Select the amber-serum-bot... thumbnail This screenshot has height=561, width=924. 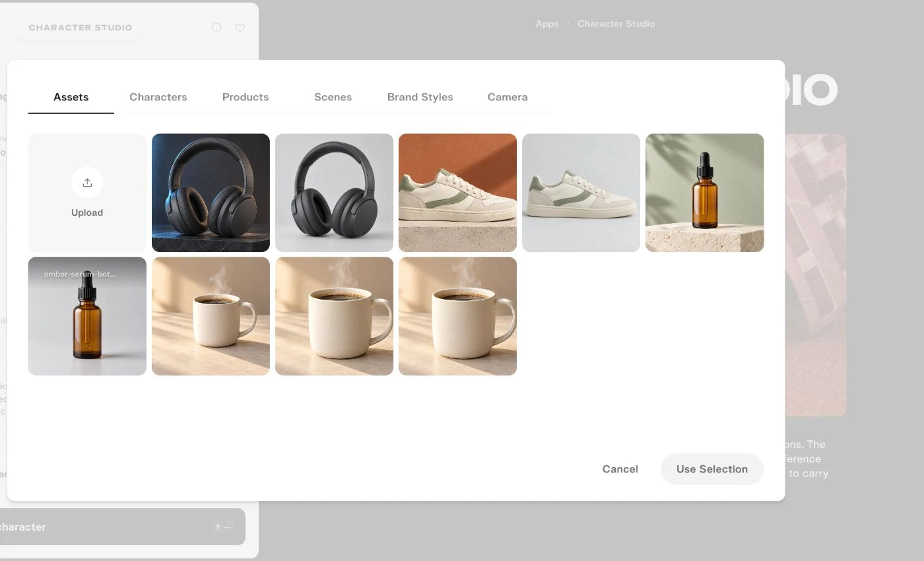pos(87,316)
